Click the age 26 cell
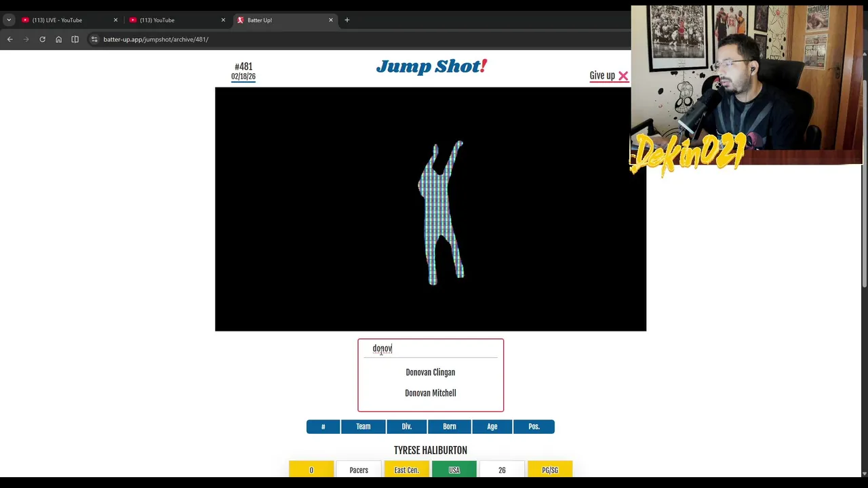The image size is (868, 488). tap(502, 469)
